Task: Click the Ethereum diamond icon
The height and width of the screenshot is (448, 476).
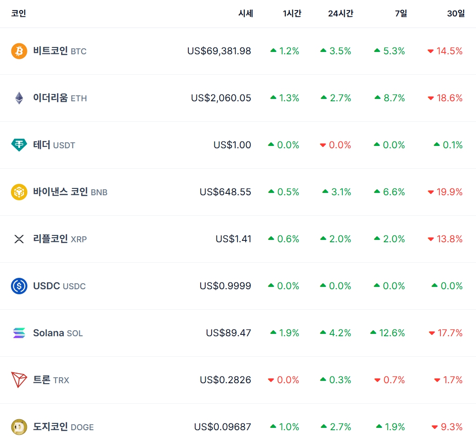Action: click(x=19, y=98)
